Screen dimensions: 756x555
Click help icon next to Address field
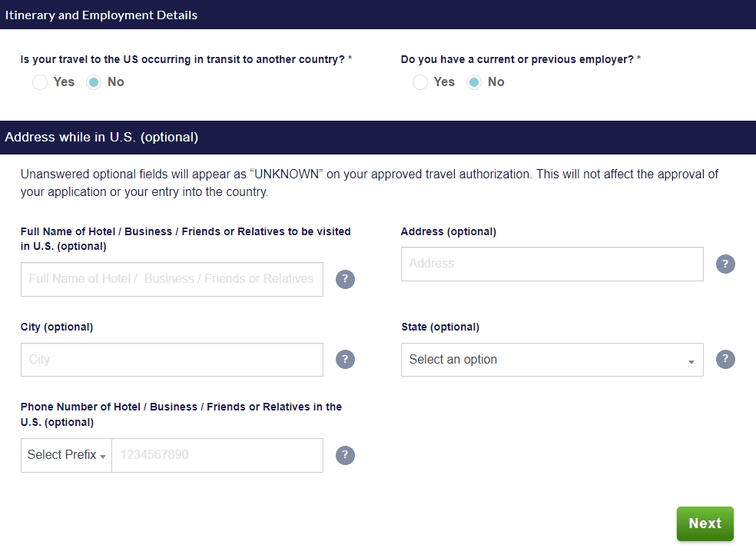[x=725, y=264]
